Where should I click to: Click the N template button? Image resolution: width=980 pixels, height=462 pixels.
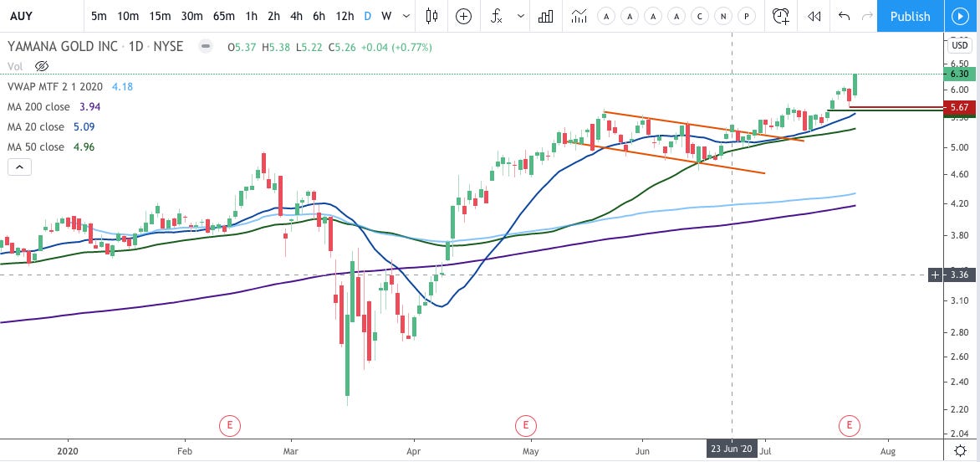coord(723,16)
